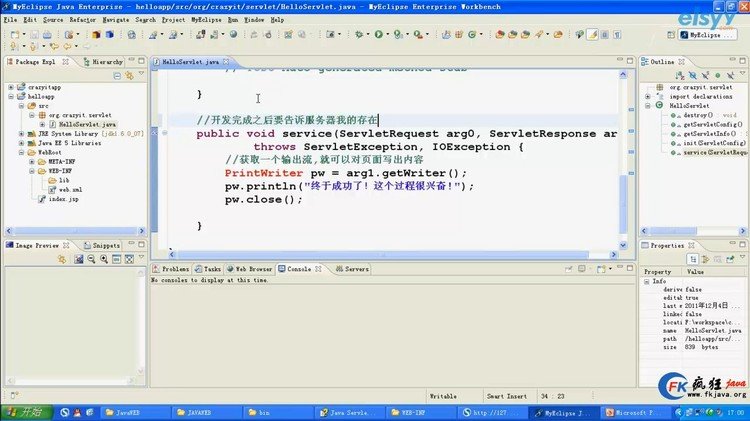Click the Open Type toolbar icon
Image resolution: width=750 pixels, height=421 pixels.
pos(499,34)
